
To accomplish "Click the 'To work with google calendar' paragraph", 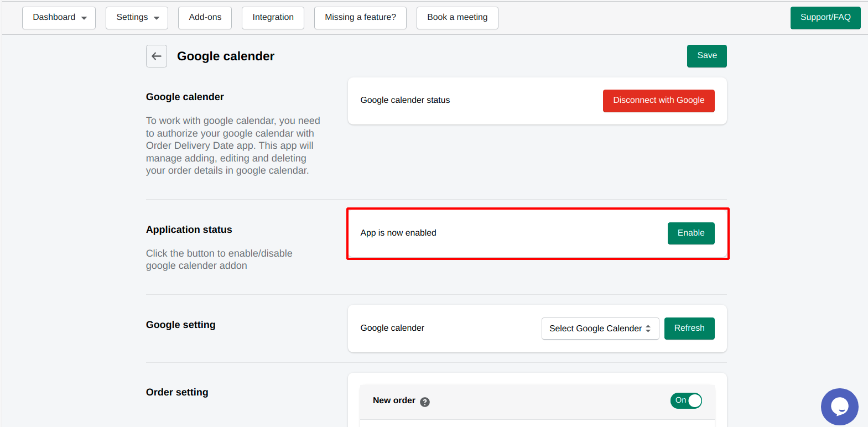I will click(x=233, y=145).
